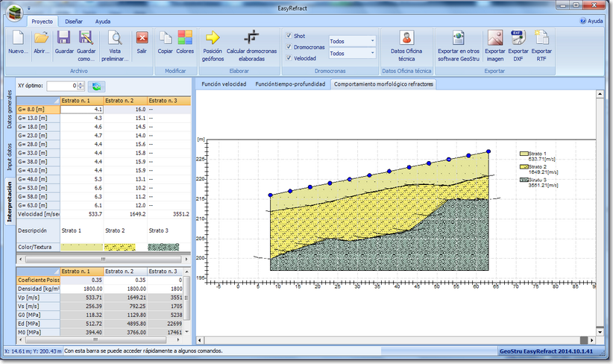Click Vs value 792.25 cell

[125, 306]
